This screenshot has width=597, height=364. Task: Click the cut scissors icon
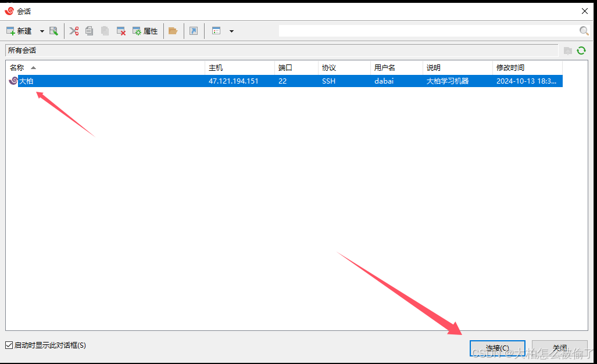(x=74, y=31)
